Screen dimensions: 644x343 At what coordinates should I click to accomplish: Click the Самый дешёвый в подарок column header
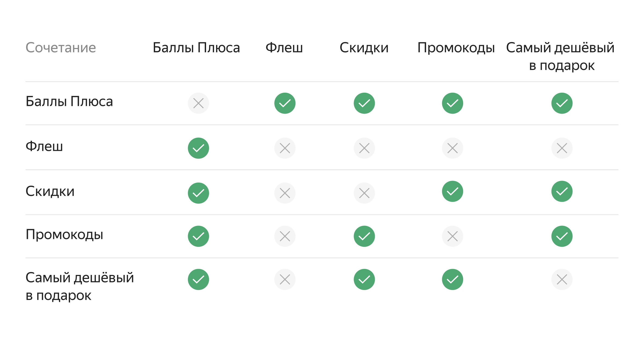pos(560,56)
